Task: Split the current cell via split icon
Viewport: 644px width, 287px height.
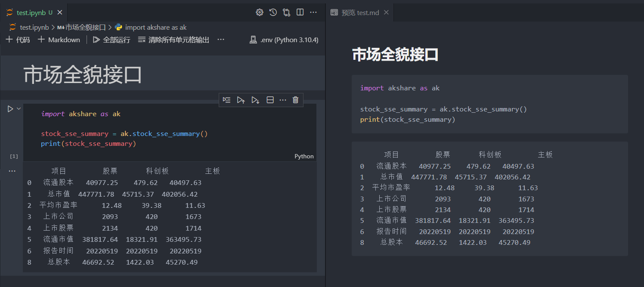Action: pyautogui.click(x=270, y=99)
